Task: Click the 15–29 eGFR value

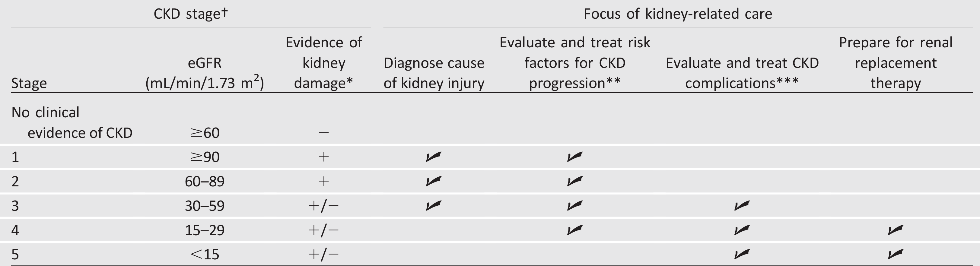Action: [205, 230]
